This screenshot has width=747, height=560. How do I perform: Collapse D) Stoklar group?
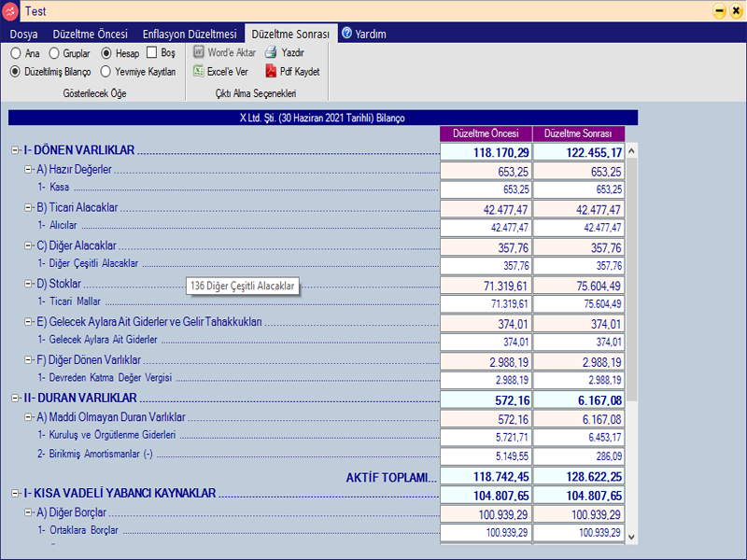tap(28, 284)
